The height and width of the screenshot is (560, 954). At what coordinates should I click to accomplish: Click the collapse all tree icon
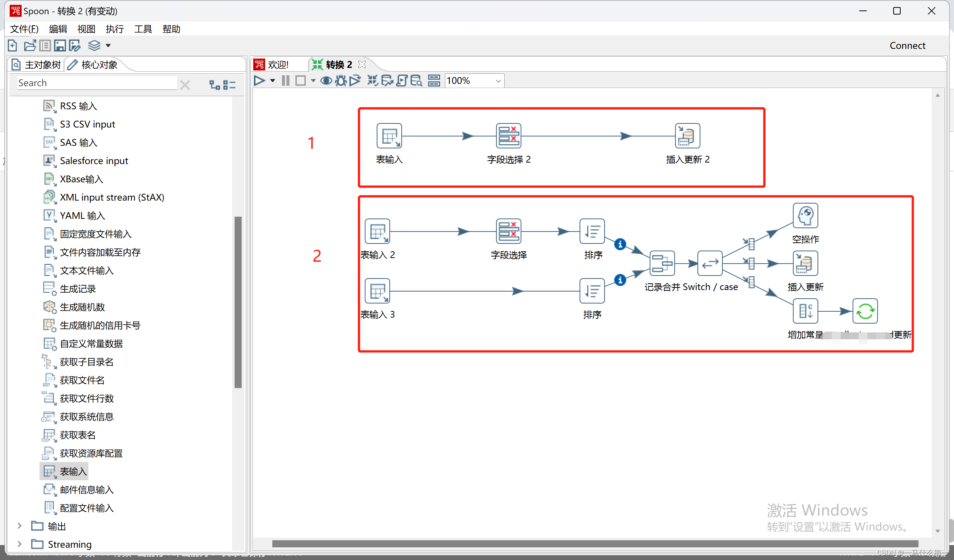[229, 85]
